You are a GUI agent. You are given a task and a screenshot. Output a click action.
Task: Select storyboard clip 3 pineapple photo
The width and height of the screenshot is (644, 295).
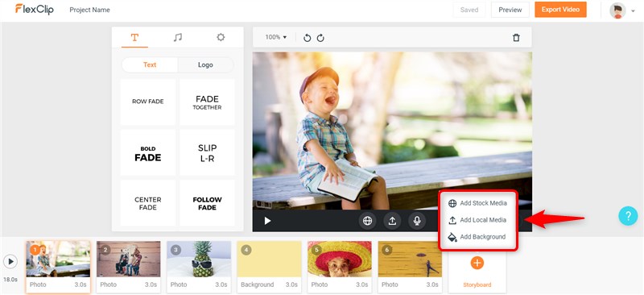[x=199, y=267]
